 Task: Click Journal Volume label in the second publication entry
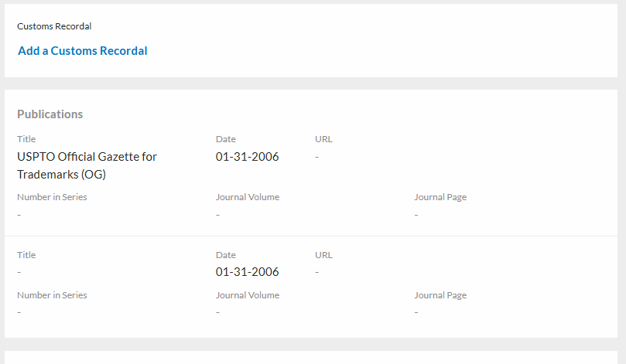248,295
